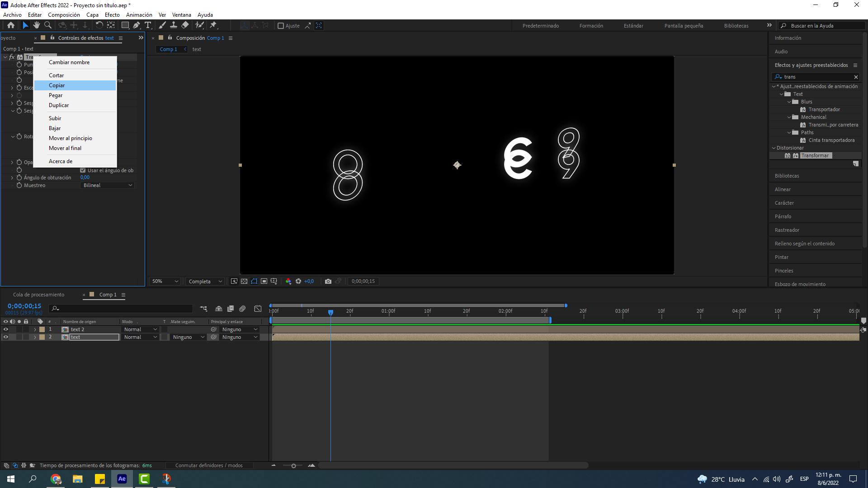Image resolution: width=868 pixels, height=488 pixels.
Task: Switch to the Pantalla pequeña workspace
Action: (684, 26)
